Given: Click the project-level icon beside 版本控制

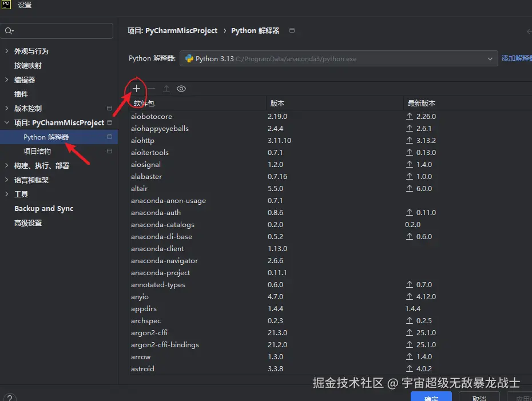Looking at the screenshot, I should (x=109, y=108).
